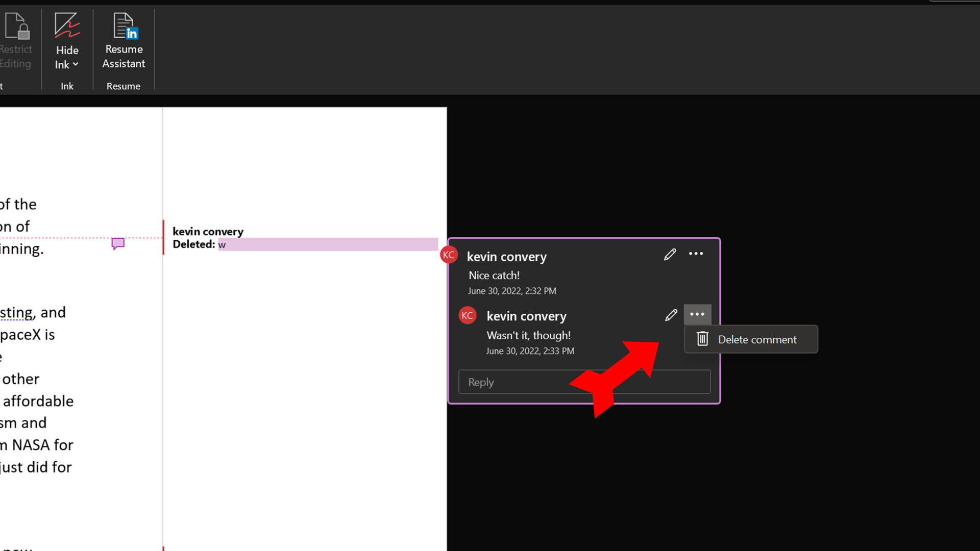Click the pink comment marker in document
This screenshot has width=980, height=551.
(x=118, y=243)
